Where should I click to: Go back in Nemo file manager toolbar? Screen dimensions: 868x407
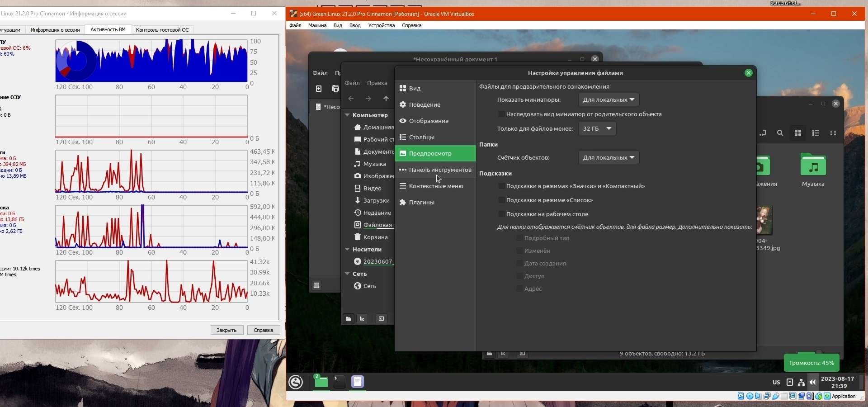point(351,99)
